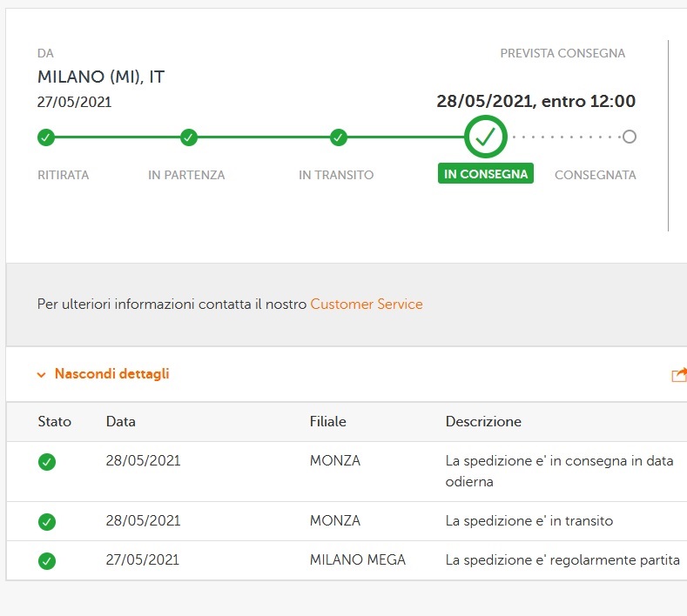This screenshot has height=616, width=687.
Task: Click the Nascondi dettagli toggle text
Action: pos(111,374)
